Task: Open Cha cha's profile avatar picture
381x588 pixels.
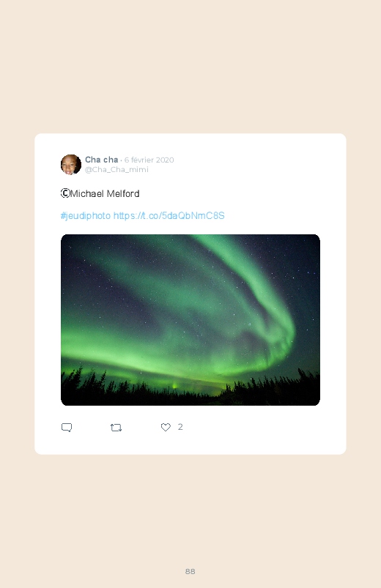Action: (71, 164)
